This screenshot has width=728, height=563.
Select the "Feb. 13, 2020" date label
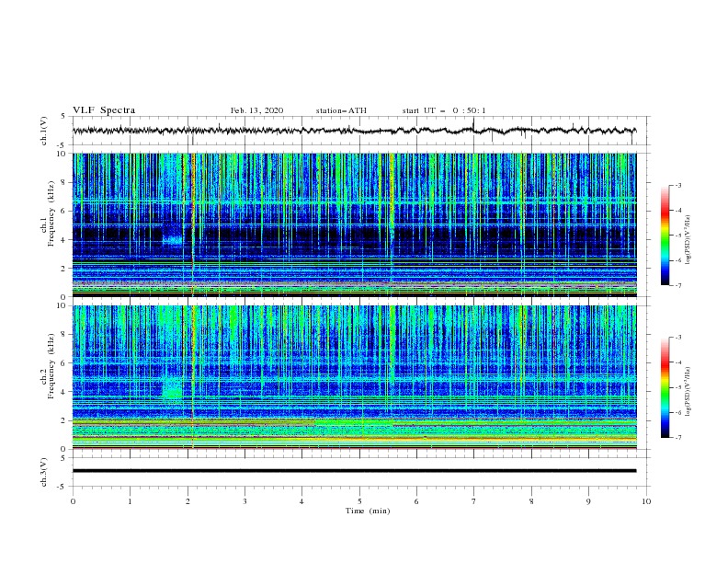[256, 110]
